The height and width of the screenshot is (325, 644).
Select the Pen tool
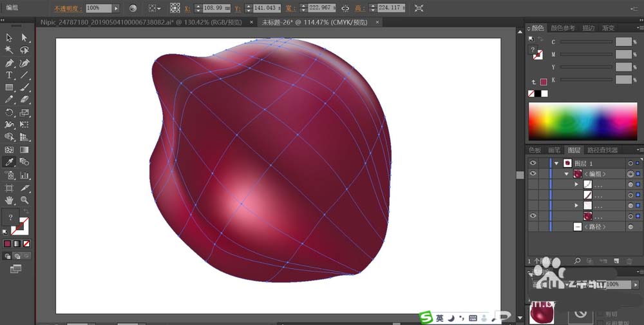tap(9, 63)
